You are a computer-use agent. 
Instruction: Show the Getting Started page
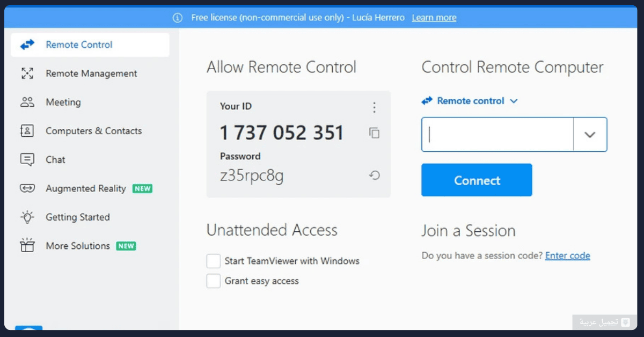pos(90,217)
